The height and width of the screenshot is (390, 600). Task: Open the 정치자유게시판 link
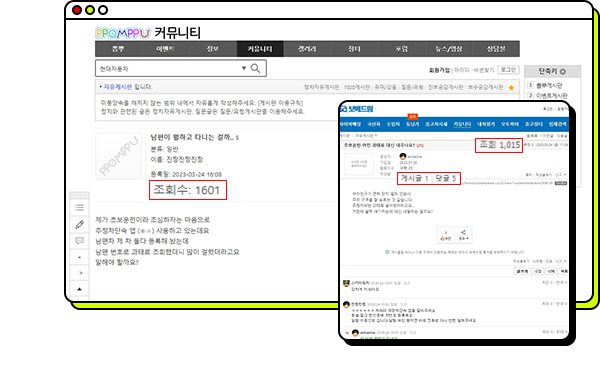[321, 87]
